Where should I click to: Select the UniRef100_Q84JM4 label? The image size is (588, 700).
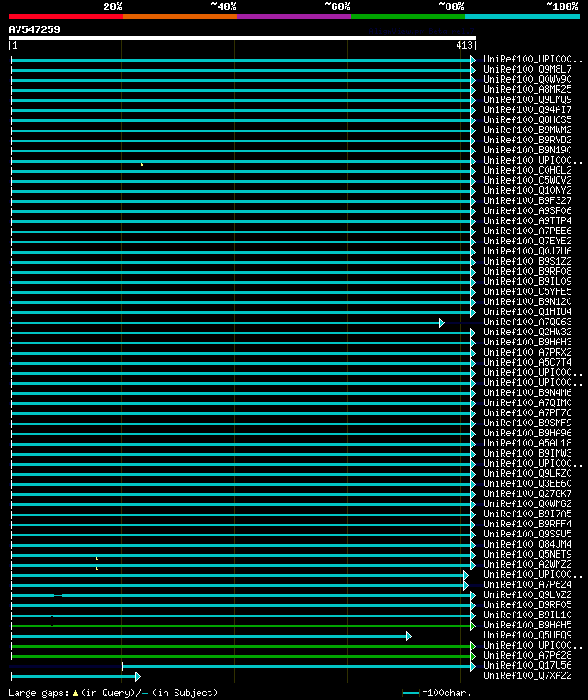[527, 544]
